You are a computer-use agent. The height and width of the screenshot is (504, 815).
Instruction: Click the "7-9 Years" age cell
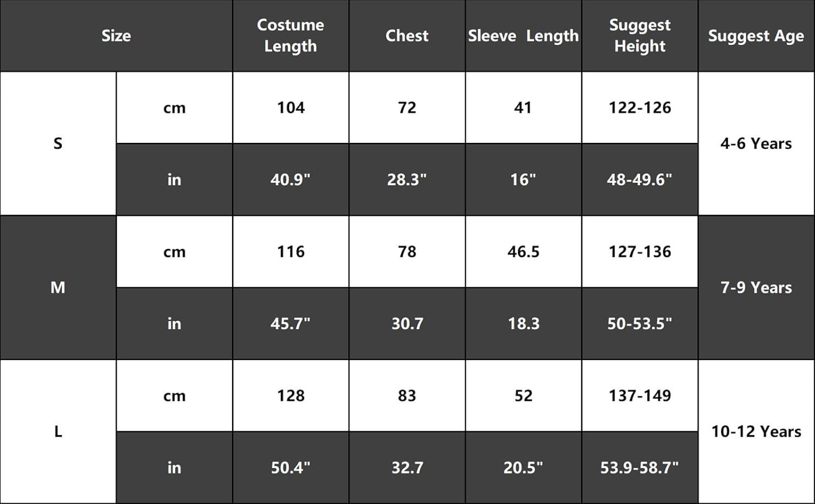click(756, 287)
